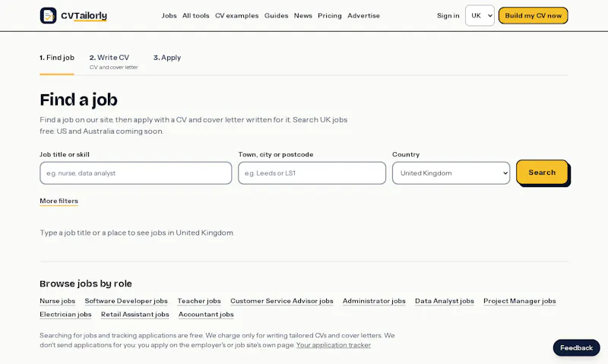Open the Guides section
This screenshot has height=364, width=608.
[x=276, y=15]
